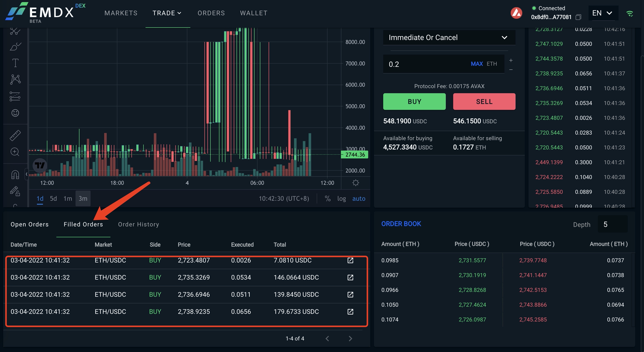The height and width of the screenshot is (352, 644).
Task: Switch to Order History tab
Action: coord(138,224)
